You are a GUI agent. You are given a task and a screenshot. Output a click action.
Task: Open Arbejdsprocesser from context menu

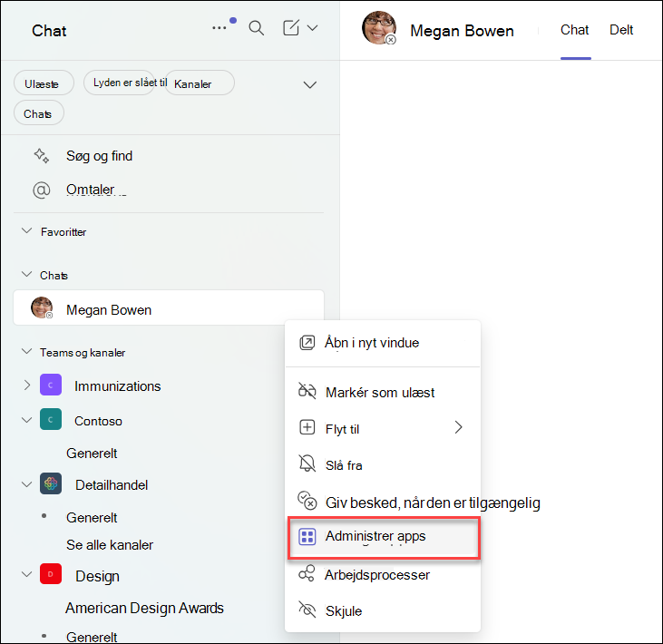click(383, 575)
